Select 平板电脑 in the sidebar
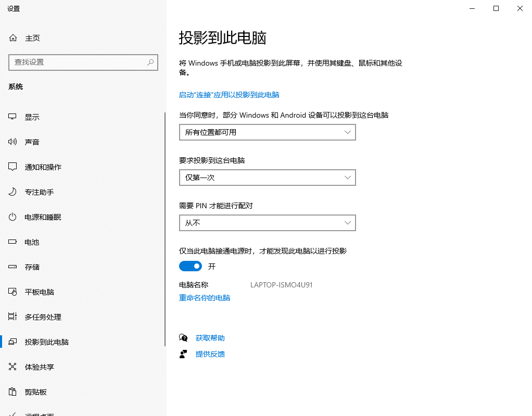 click(x=40, y=292)
